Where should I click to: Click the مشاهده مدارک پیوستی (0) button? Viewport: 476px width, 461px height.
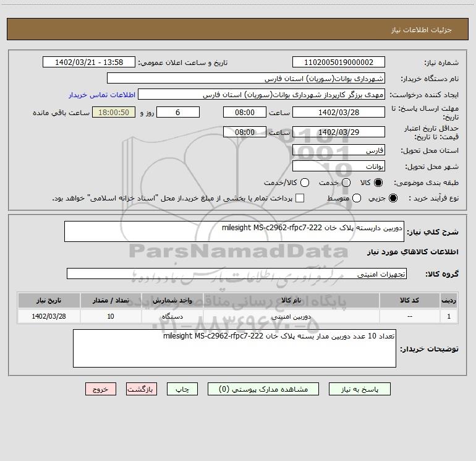click(263, 389)
